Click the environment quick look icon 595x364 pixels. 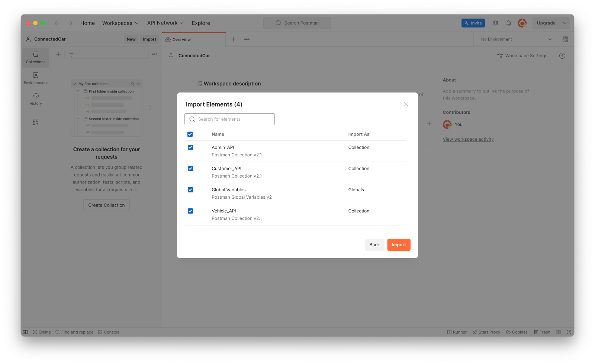(x=565, y=39)
